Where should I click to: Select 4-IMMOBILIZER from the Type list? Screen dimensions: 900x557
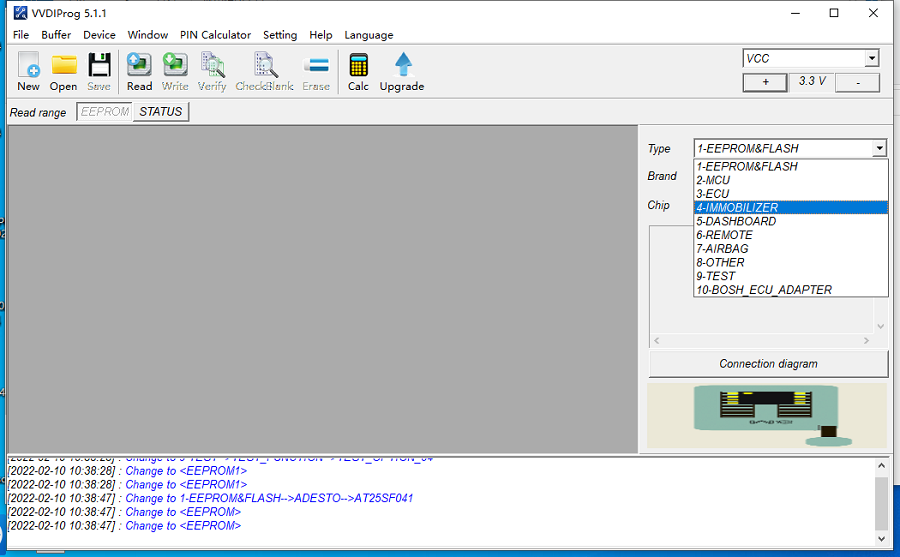(x=791, y=208)
